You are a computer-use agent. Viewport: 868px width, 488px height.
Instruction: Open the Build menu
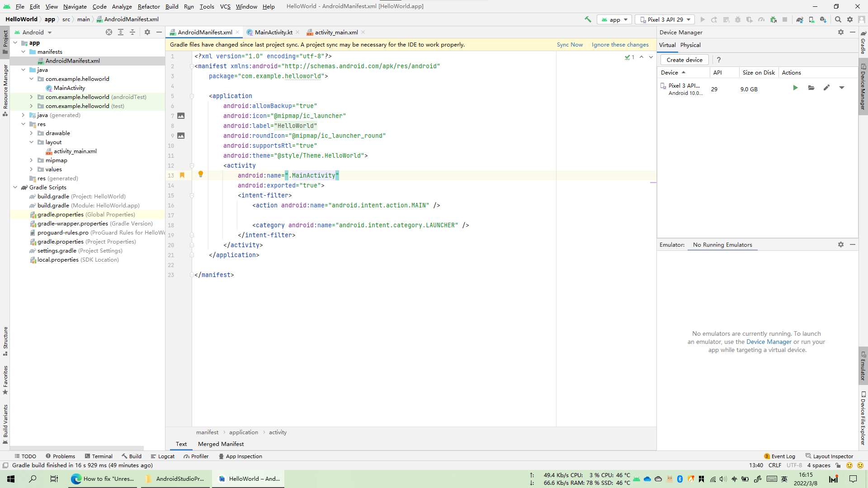point(172,6)
